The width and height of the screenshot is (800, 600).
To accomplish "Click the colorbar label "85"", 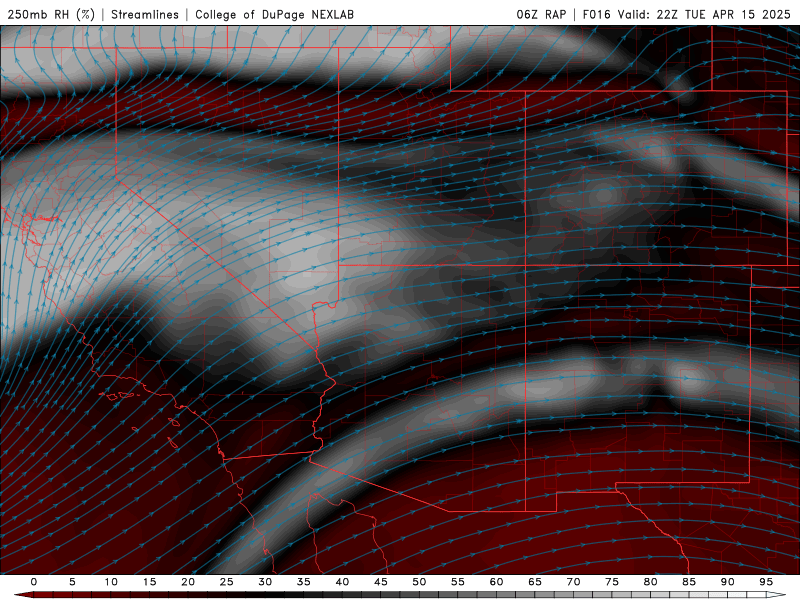I will pyautogui.click(x=689, y=582).
